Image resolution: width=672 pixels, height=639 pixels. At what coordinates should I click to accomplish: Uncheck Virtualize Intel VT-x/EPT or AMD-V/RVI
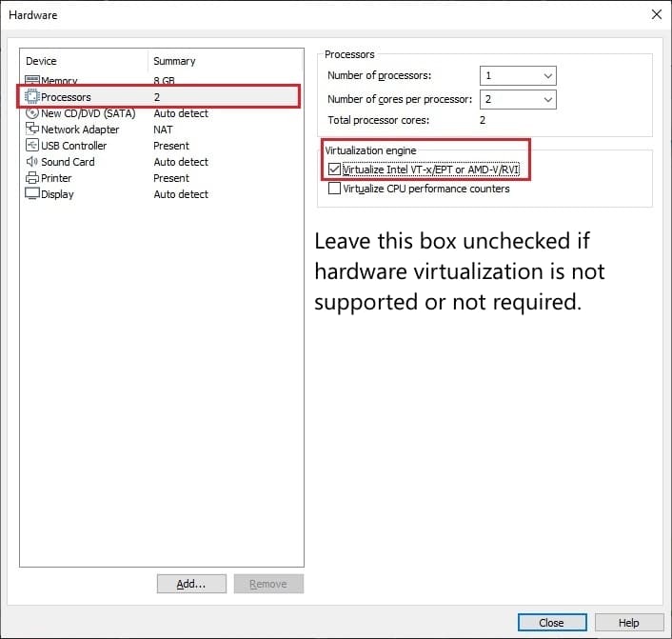[334, 170]
